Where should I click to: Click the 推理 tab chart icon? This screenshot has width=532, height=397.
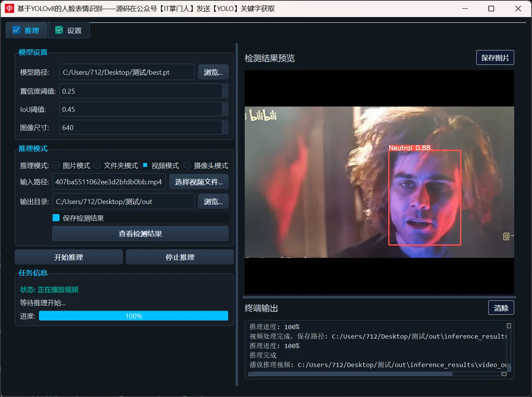16,30
